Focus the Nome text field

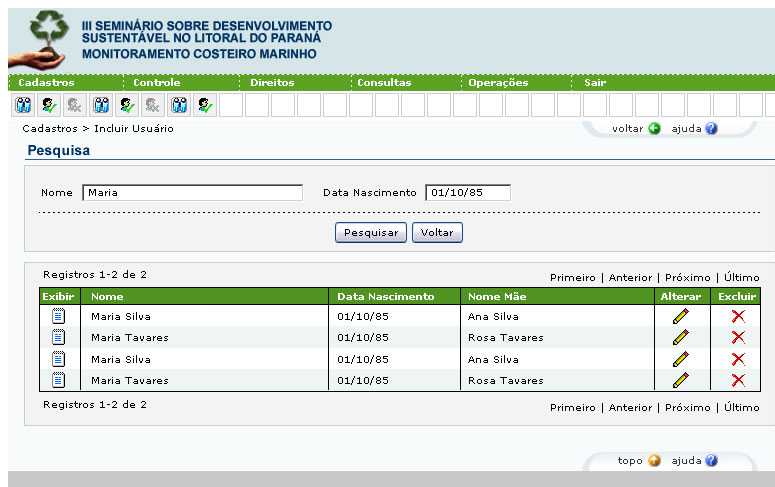click(x=192, y=193)
